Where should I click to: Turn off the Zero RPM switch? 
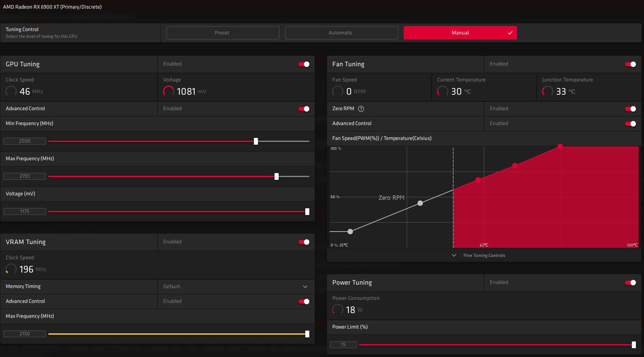click(630, 109)
